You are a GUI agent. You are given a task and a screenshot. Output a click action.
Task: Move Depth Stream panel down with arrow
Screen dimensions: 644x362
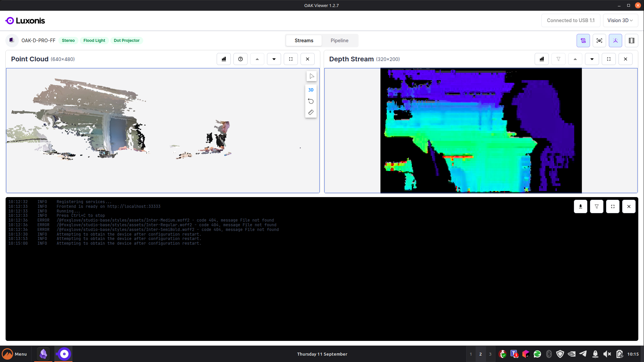pos(592,59)
